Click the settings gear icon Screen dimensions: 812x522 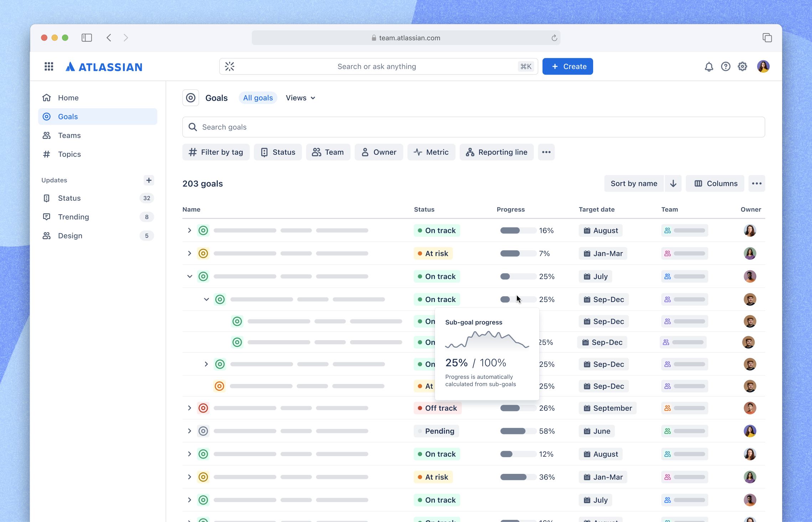pos(742,66)
